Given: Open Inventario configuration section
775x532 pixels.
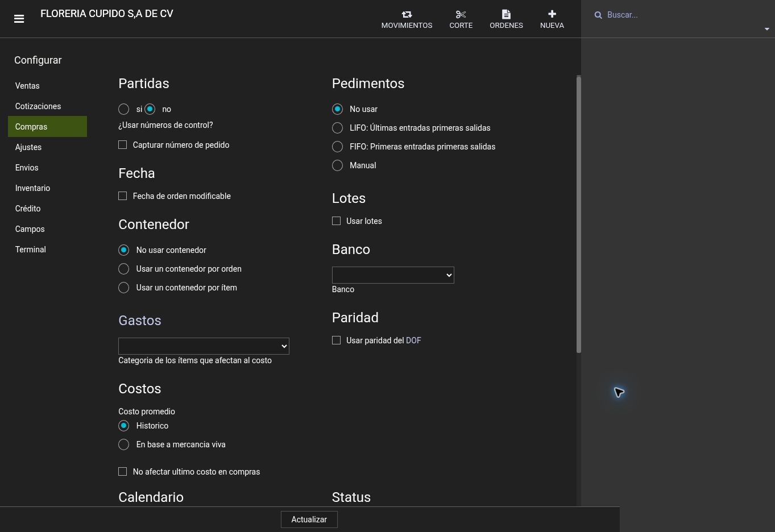Looking at the screenshot, I should pos(48,188).
